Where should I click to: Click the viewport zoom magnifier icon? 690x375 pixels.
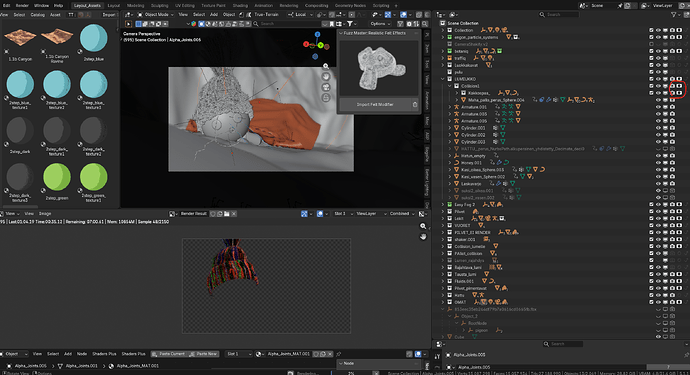[326, 66]
